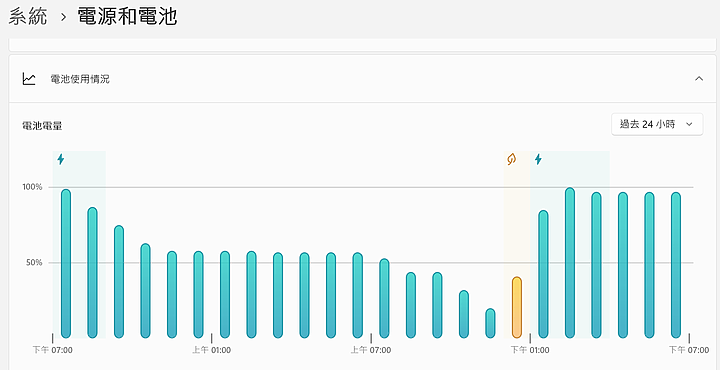
Task: Click the first battery bar at 下午 07:00
Action: coord(66,263)
